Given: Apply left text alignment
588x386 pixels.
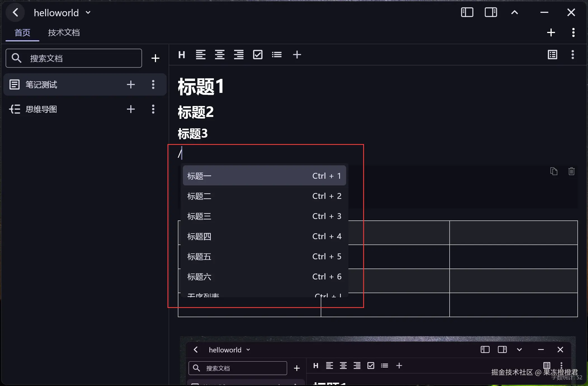Looking at the screenshot, I should (x=200, y=55).
